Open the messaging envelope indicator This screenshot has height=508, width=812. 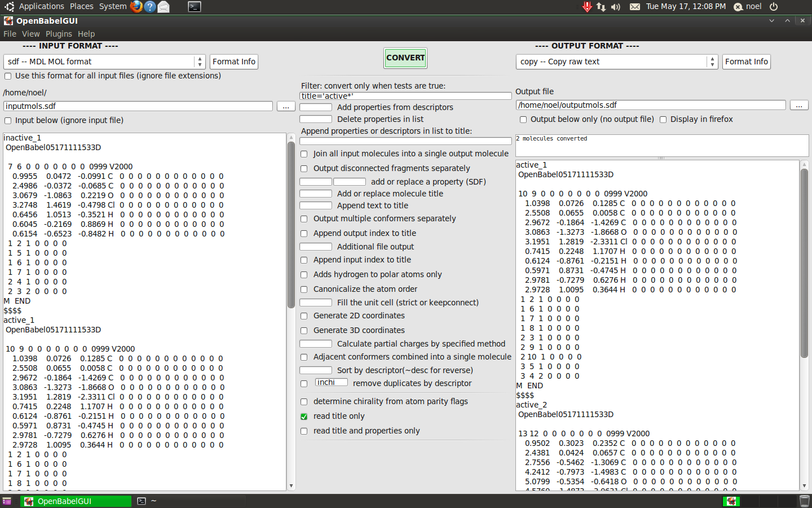[635, 7]
